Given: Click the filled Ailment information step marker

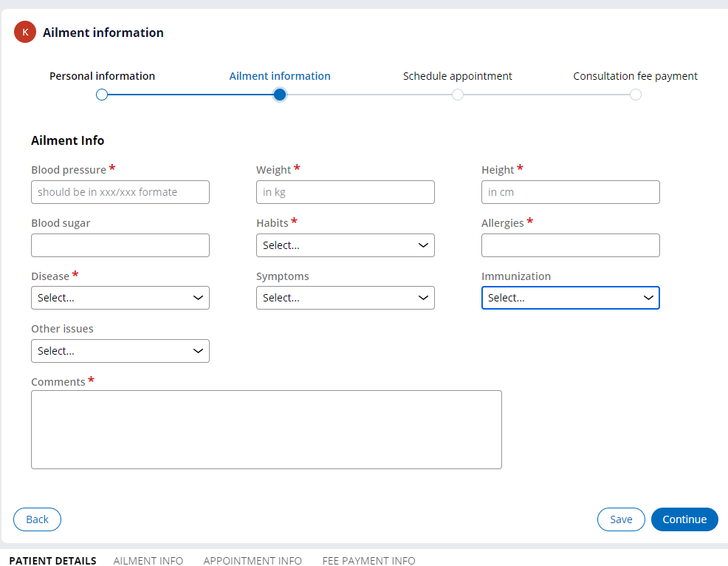Looking at the screenshot, I should 279,95.
